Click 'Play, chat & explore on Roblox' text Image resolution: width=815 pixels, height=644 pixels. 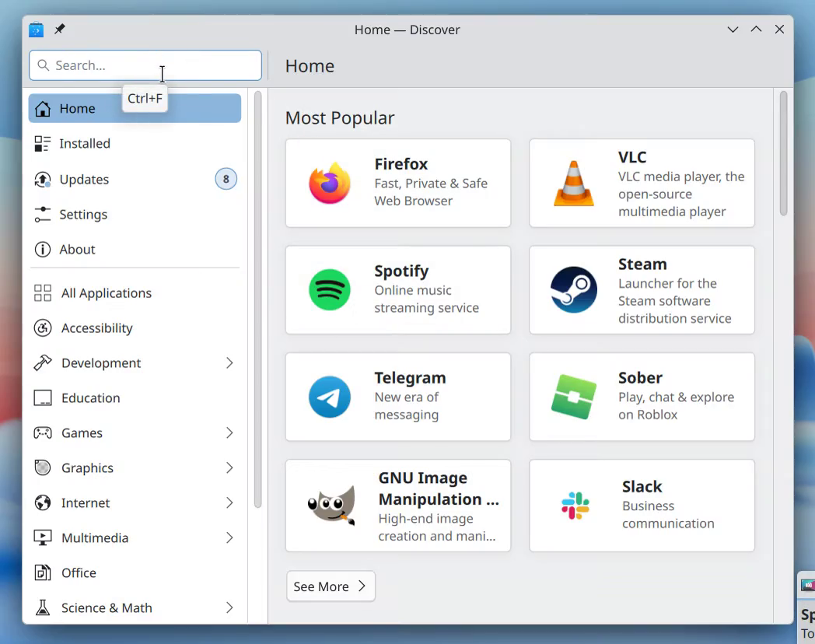coord(677,406)
